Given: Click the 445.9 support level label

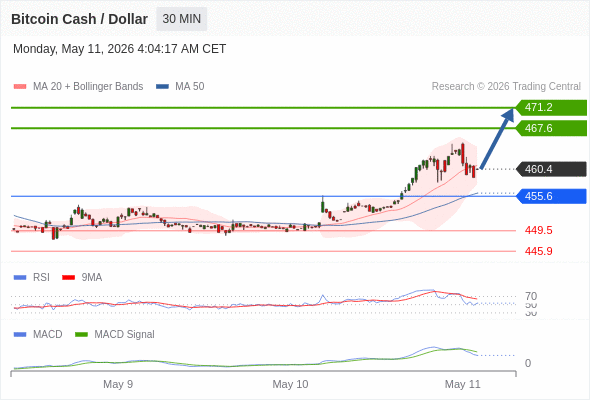Looking at the screenshot, I should pyautogui.click(x=538, y=251).
